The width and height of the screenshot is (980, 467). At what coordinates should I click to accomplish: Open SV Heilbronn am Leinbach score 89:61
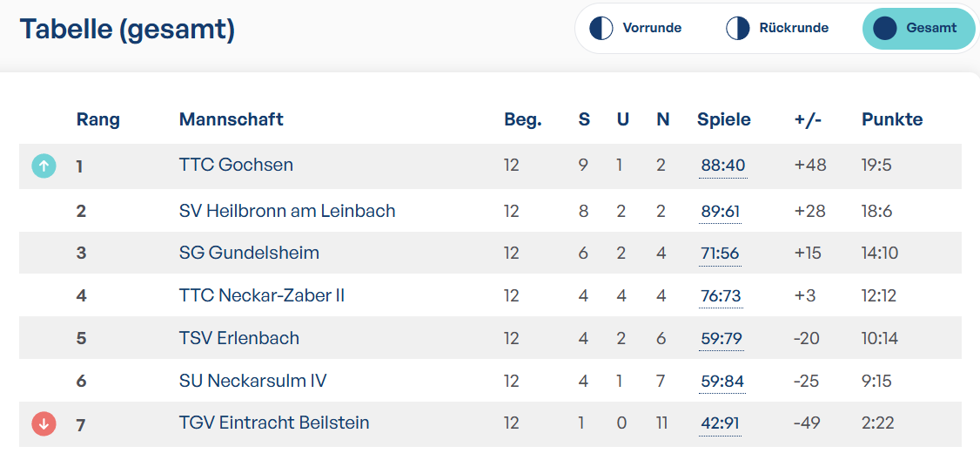pyautogui.click(x=721, y=212)
